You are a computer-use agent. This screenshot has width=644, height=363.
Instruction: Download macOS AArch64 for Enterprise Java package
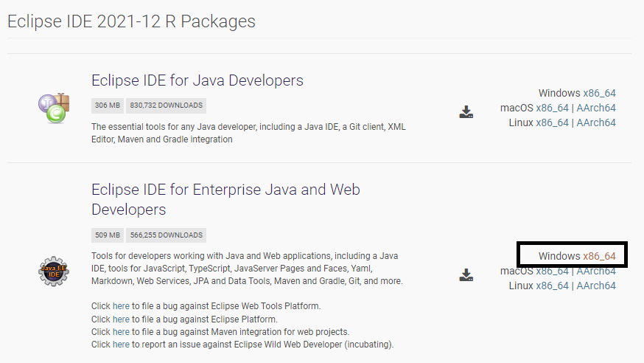(596, 272)
